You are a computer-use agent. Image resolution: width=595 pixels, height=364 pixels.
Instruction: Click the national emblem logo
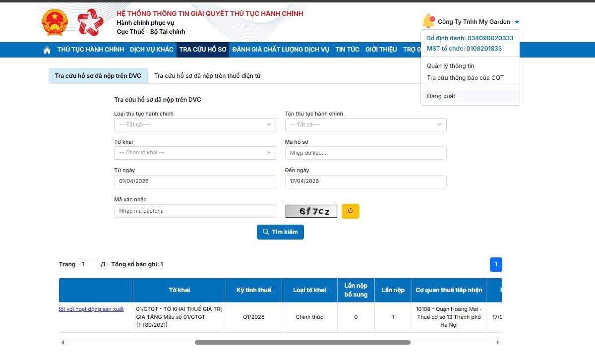pos(54,22)
